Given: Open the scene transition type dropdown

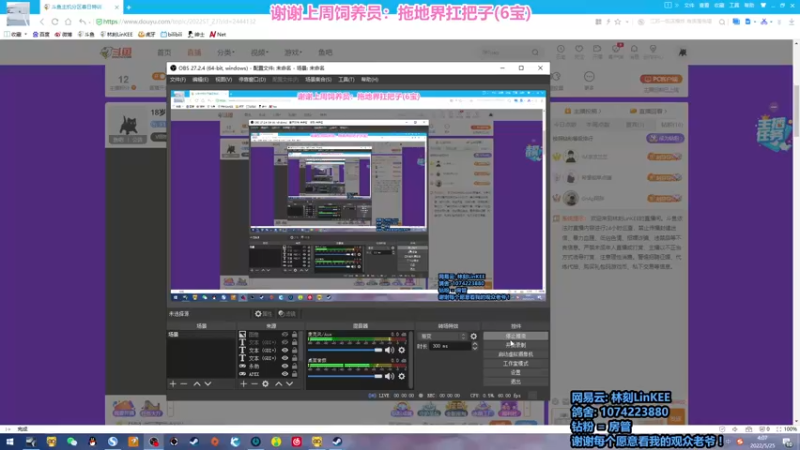Looking at the screenshot, I should 442,336.
